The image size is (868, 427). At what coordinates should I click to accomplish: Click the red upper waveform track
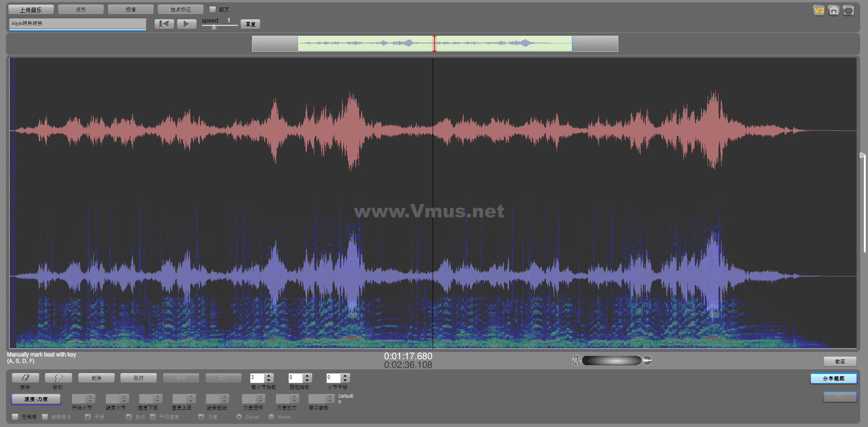point(433,131)
